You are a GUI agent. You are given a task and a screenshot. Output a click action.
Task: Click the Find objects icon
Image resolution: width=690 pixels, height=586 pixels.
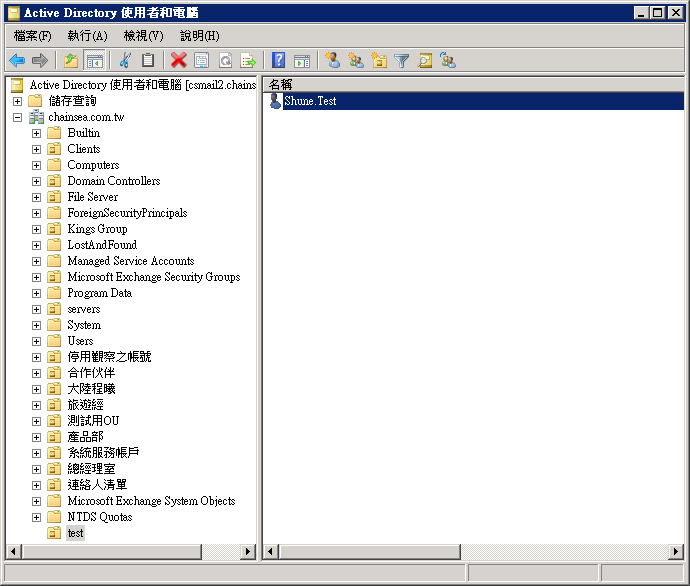click(425, 60)
